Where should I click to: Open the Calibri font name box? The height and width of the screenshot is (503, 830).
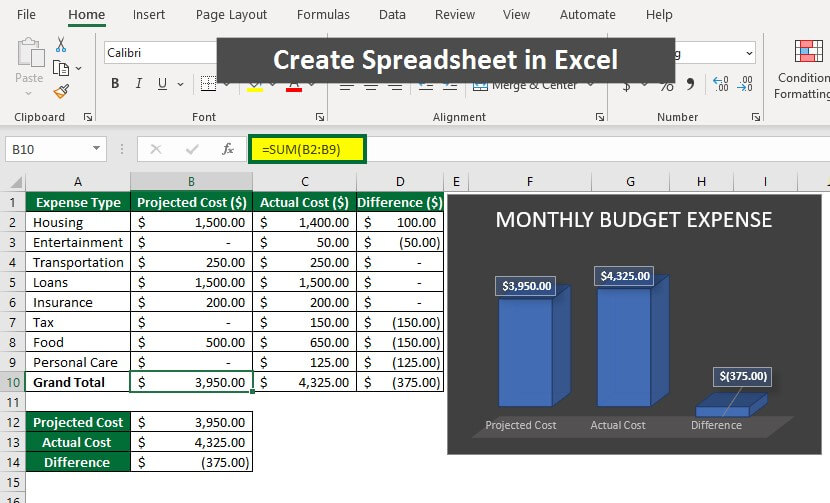click(160, 53)
